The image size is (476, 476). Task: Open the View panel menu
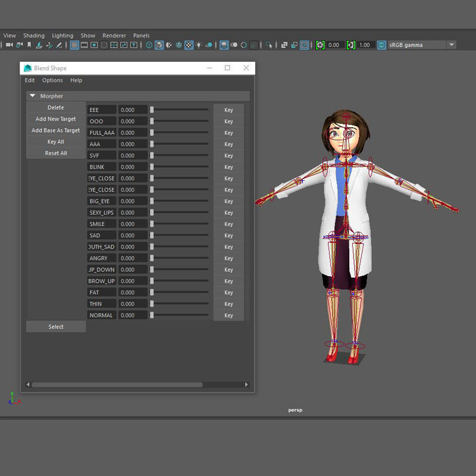10,36
